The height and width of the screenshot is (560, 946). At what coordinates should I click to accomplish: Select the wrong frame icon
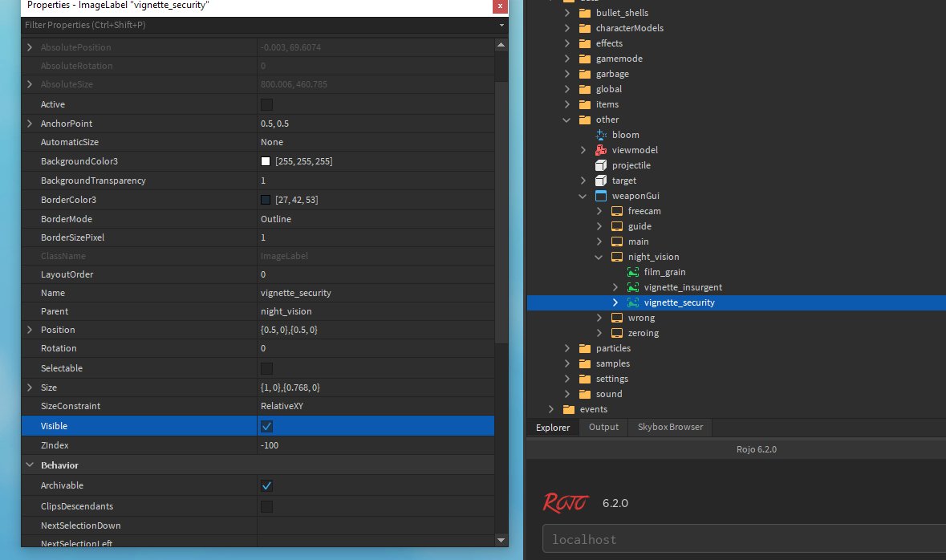coord(616,318)
